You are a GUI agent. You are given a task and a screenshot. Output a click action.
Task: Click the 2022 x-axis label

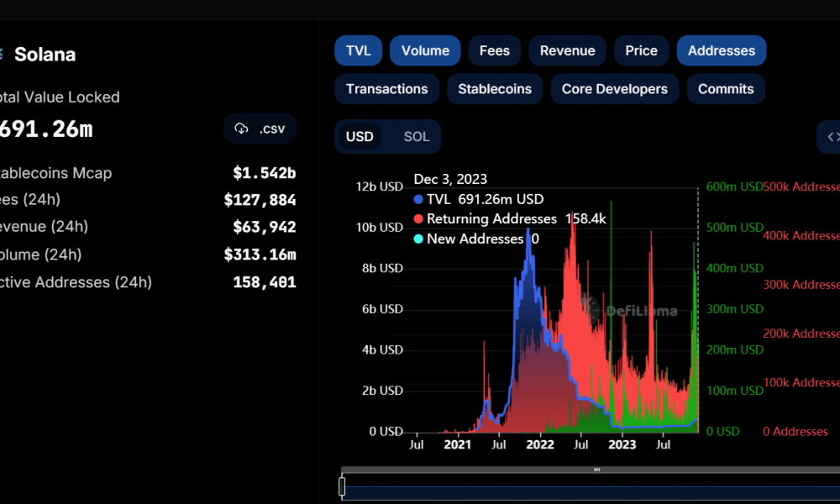540,444
